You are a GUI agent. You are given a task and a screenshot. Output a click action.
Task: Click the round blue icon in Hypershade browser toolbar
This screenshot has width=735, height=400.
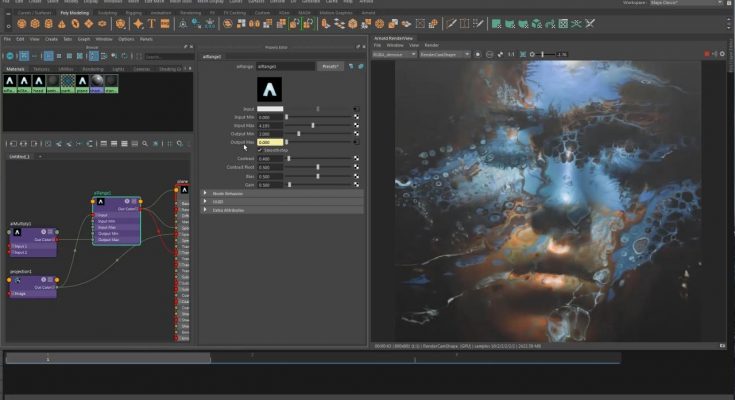tap(10, 56)
